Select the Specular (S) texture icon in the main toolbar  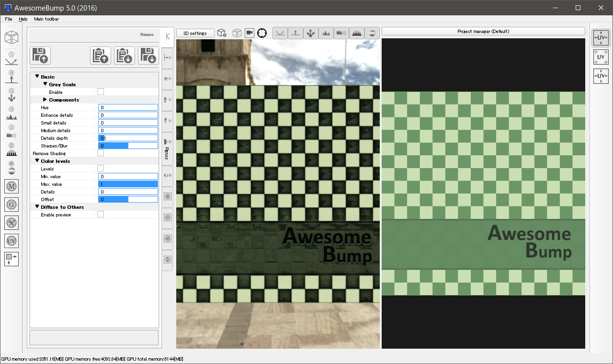[11, 96]
